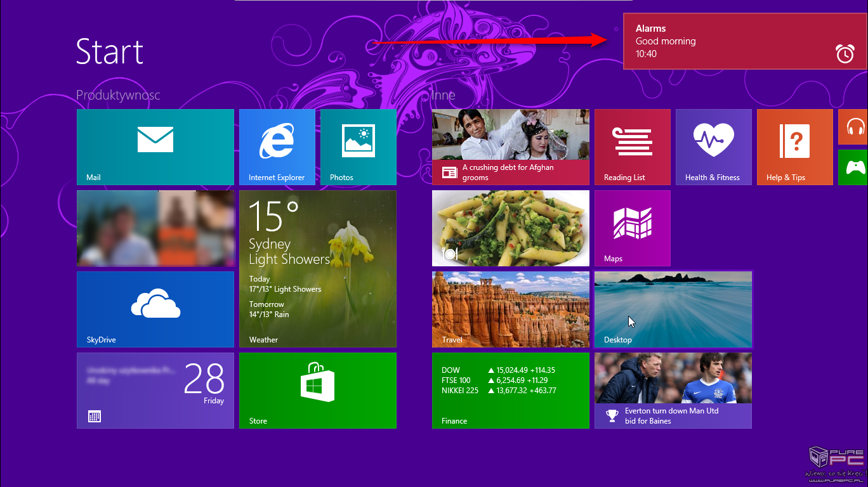The height and width of the screenshot is (487, 868).
Task: Open the People tile with blurred photos
Action: pyautogui.click(x=155, y=228)
